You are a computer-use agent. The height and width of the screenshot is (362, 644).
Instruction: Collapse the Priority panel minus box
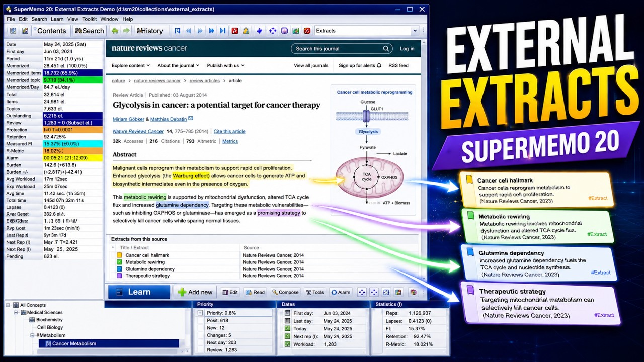(200, 313)
